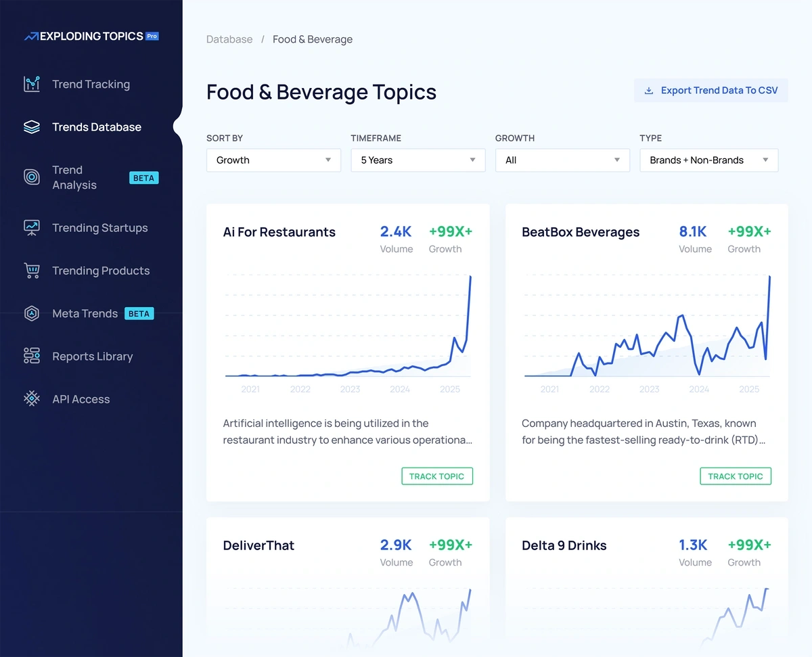Click the download icon in Export button
This screenshot has height=657, width=812.
pyautogui.click(x=648, y=91)
